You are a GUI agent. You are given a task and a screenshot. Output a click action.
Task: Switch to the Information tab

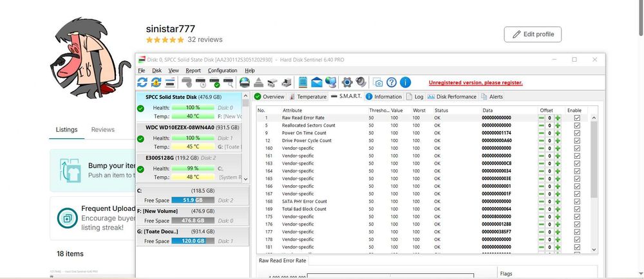384,96
